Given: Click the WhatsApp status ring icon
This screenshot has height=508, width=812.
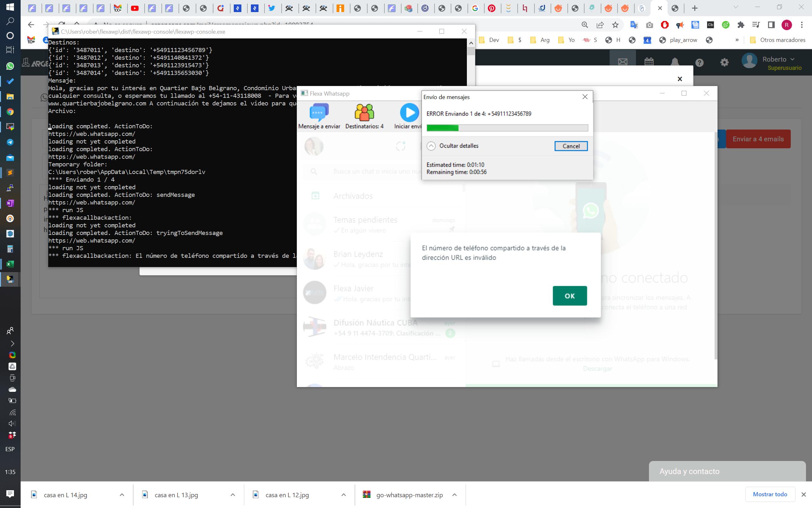Looking at the screenshot, I should point(401,146).
